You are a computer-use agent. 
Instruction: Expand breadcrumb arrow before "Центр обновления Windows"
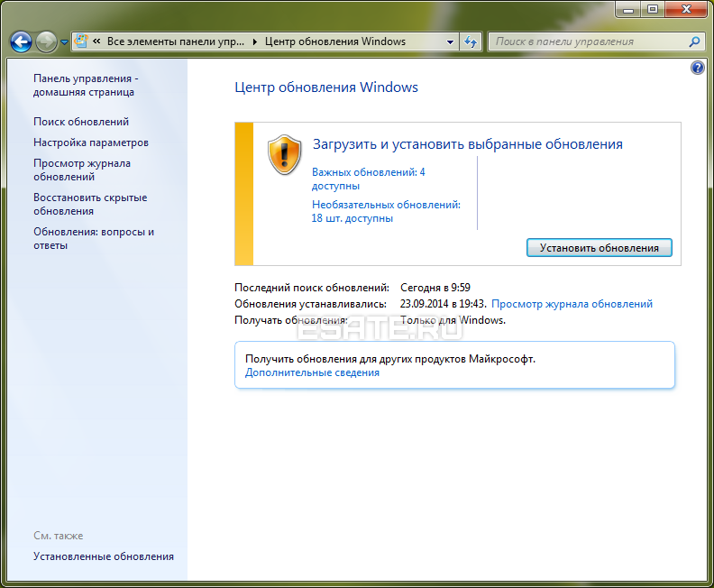tap(255, 41)
